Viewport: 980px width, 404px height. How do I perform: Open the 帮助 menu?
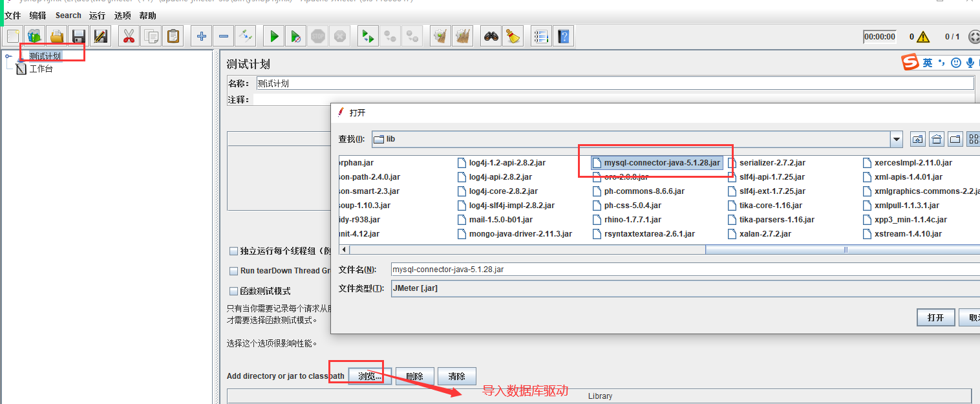(147, 15)
